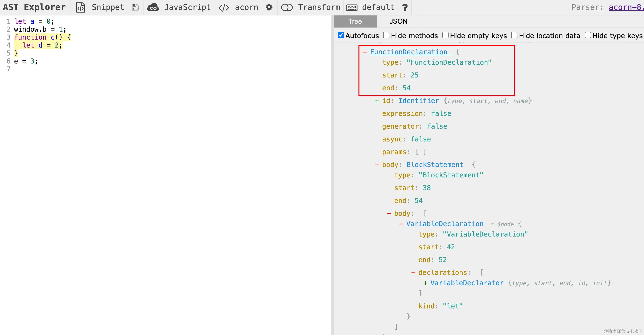Viewport: 644px width, 335px height.
Task: Toggle the Transform switch
Action: pyautogui.click(x=287, y=7)
